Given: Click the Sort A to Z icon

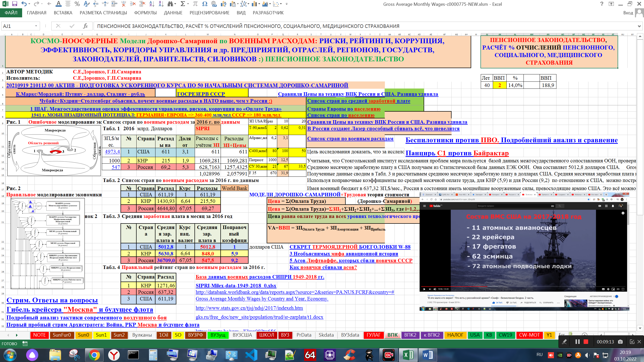Looking at the screenshot, I should [152, 4].
